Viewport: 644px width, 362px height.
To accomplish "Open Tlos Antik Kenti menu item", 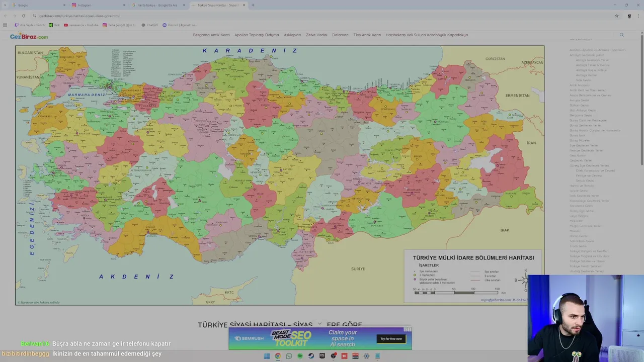I will [367, 35].
